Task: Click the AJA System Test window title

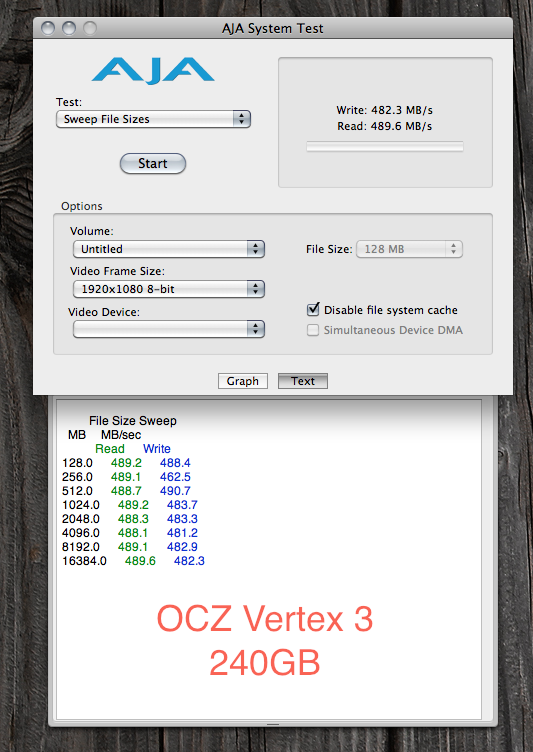Action: [x=272, y=29]
